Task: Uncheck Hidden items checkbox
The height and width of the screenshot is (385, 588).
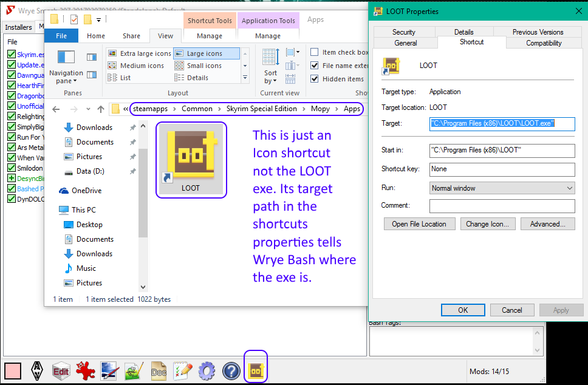Action: pyautogui.click(x=315, y=79)
